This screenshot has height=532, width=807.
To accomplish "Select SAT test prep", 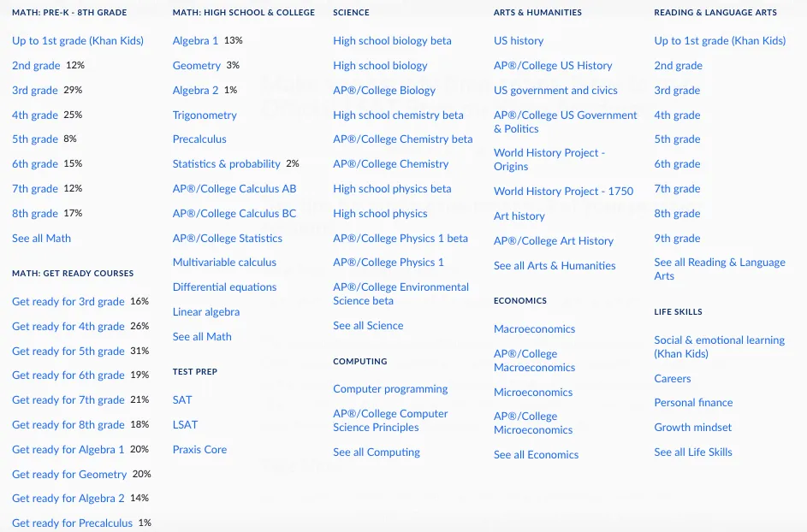I will click(x=182, y=399).
